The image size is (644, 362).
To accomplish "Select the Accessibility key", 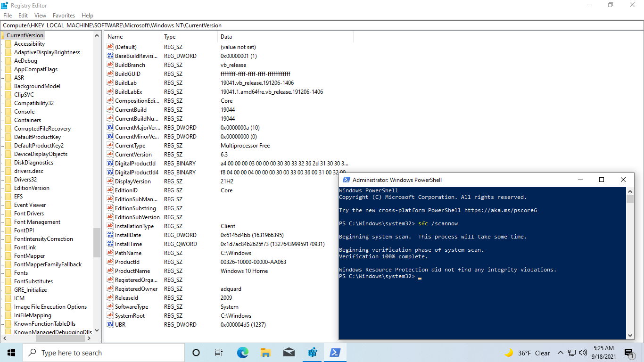I will click(29, 44).
